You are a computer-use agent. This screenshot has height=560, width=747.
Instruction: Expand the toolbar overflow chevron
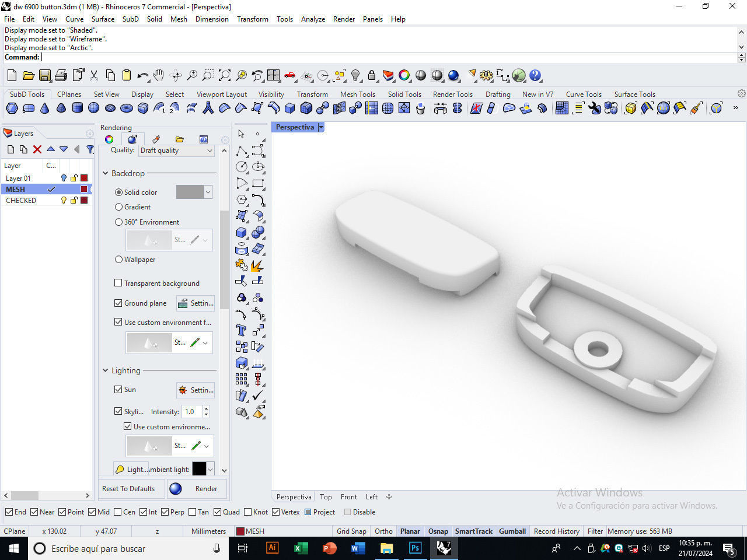point(735,108)
